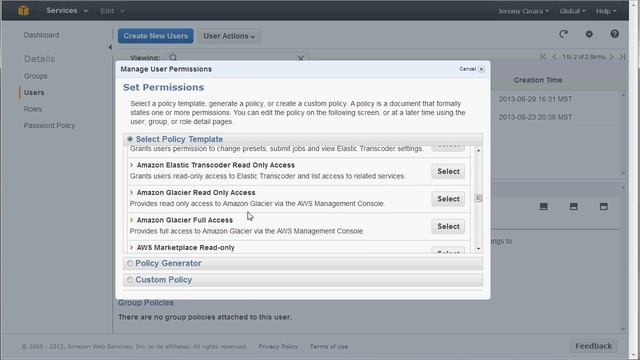The image size is (640, 360).
Task: Refresh the users list with the refresh icon
Action: click(563, 34)
